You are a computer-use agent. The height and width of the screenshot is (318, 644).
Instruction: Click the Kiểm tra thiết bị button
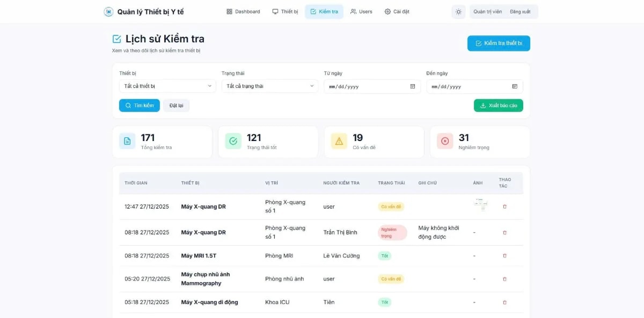point(499,43)
